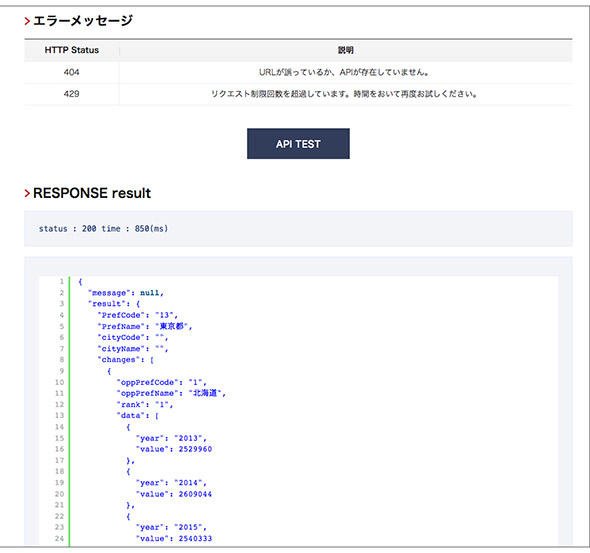Select the RESPONSE result heading
This screenshot has width=590, height=553.
(x=92, y=193)
